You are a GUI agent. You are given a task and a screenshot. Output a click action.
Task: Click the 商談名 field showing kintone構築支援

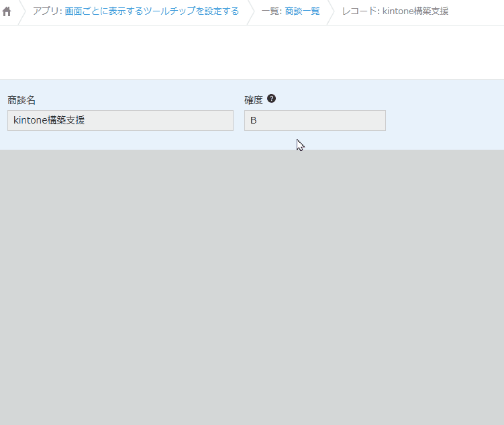(120, 121)
